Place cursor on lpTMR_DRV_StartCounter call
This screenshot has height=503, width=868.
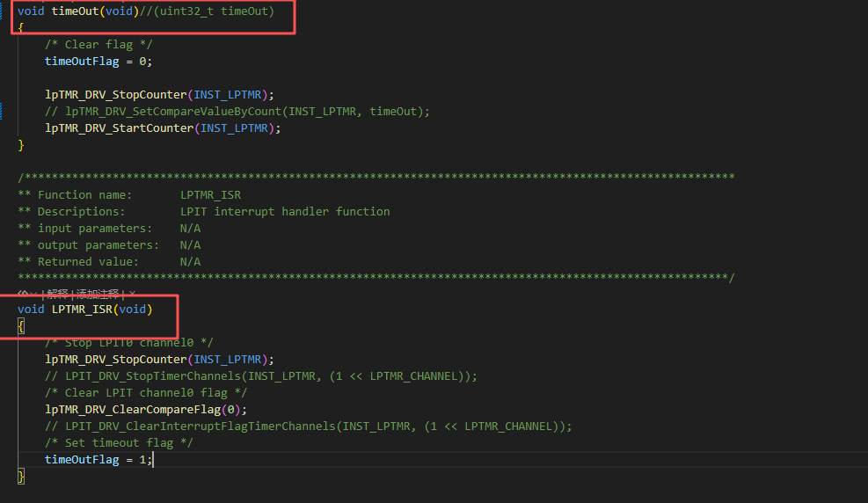119,128
